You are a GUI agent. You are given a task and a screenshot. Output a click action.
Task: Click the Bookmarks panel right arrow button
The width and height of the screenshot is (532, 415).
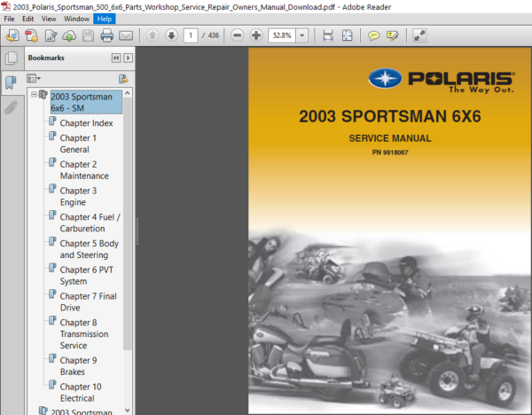128,58
